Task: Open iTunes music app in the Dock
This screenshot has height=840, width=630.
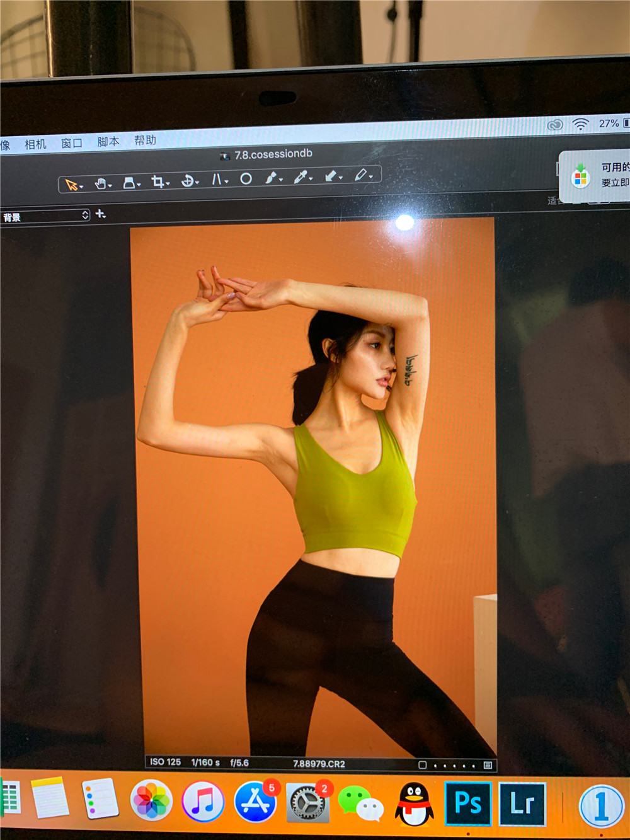Action: pyautogui.click(x=203, y=802)
